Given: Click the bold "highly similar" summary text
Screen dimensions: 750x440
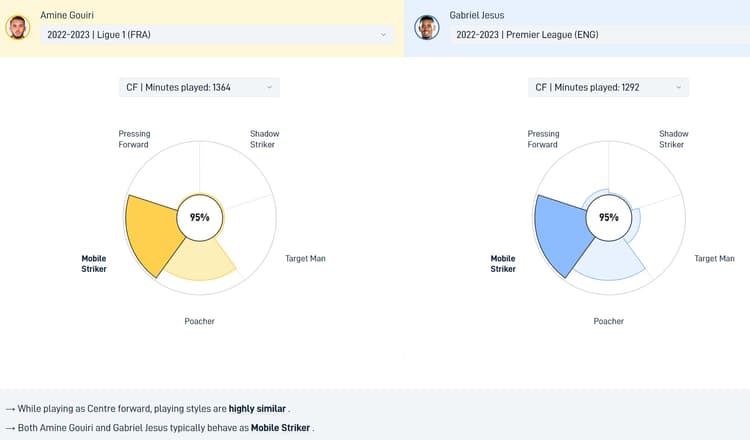Looking at the screenshot, I should pyautogui.click(x=256, y=409).
